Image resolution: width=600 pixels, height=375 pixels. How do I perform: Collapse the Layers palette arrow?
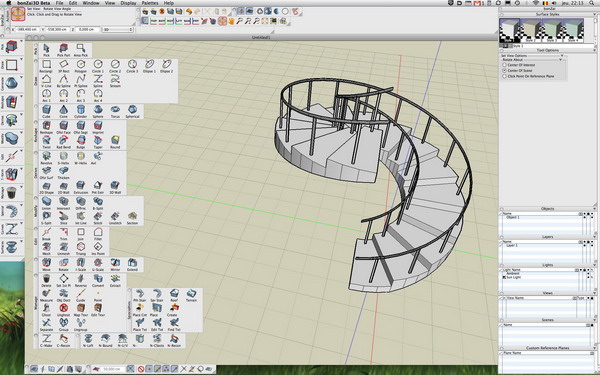click(x=595, y=237)
